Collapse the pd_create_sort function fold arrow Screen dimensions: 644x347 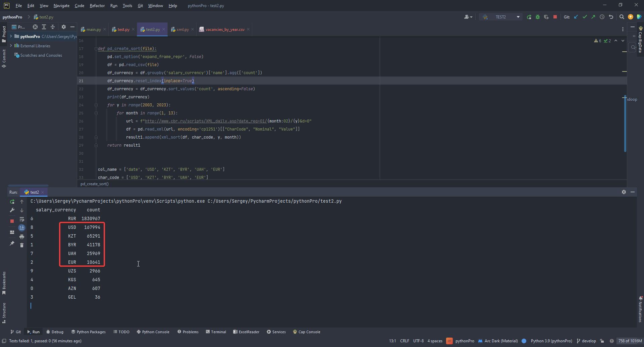pyautogui.click(x=96, y=49)
